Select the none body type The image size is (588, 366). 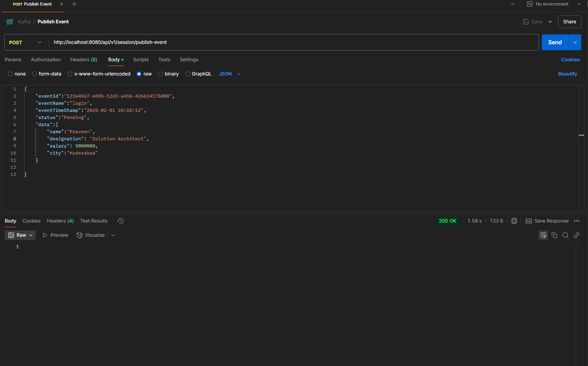point(17,74)
